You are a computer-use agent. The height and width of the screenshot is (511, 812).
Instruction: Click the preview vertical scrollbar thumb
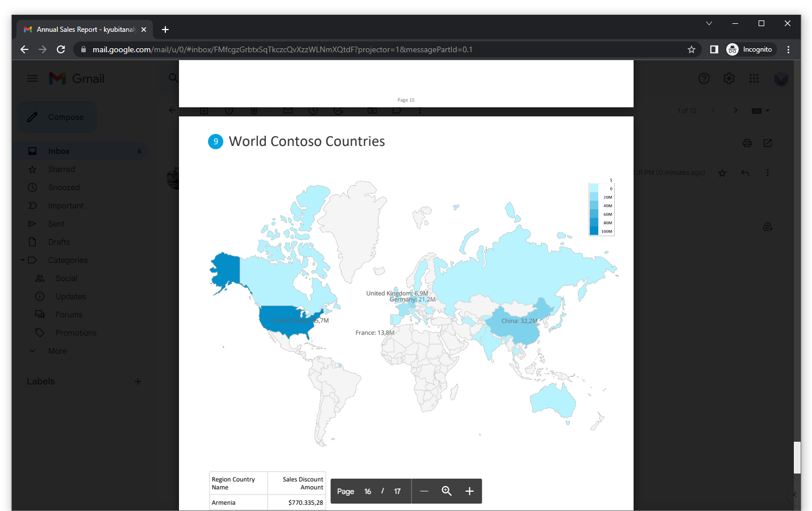point(797,458)
